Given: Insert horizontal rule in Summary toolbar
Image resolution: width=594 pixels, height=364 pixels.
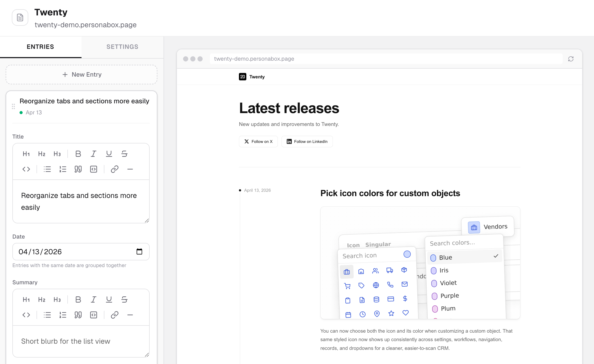Looking at the screenshot, I should point(130,315).
